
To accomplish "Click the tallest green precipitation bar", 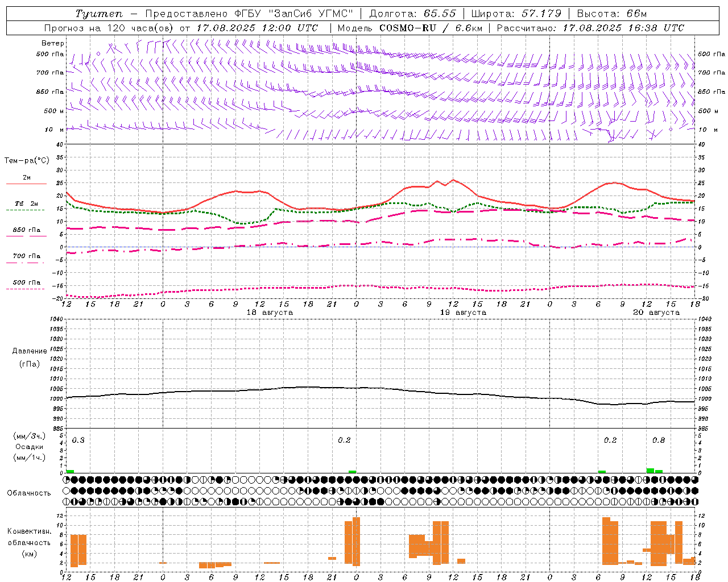I will tap(650, 471).
